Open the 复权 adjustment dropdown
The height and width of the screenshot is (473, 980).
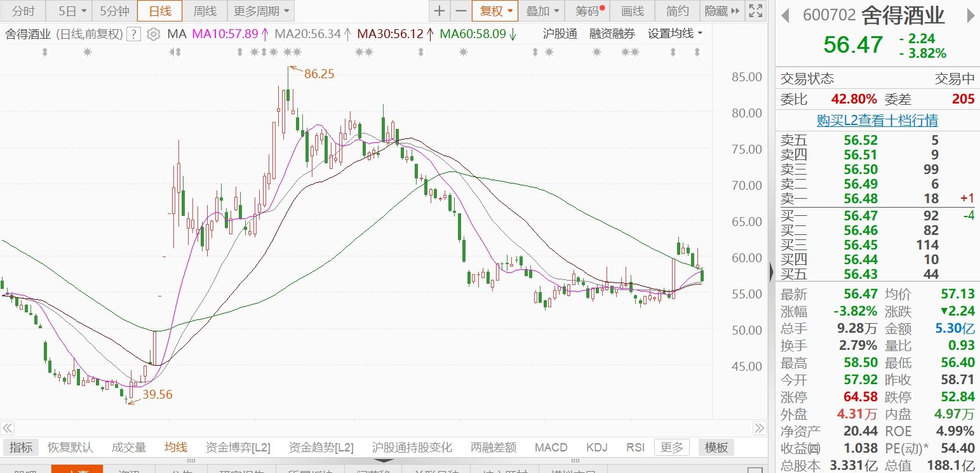pyautogui.click(x=495, y=11)
